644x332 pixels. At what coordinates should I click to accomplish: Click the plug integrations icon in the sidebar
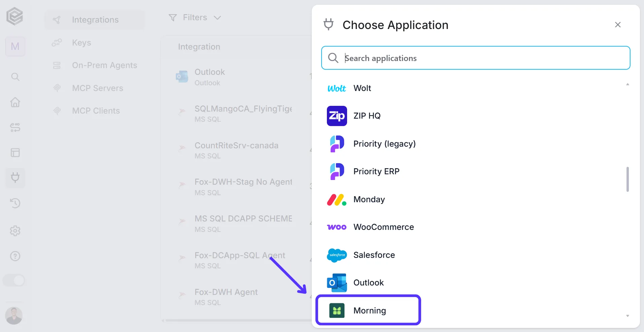pos(15,178)
